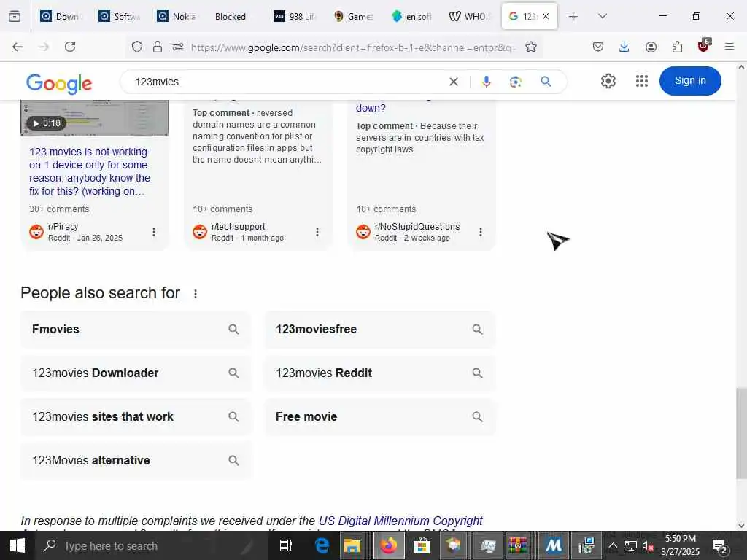Open the Downloads panel
Image resolution: width=747 pixels, height=560 pixels.
point(624,47)
